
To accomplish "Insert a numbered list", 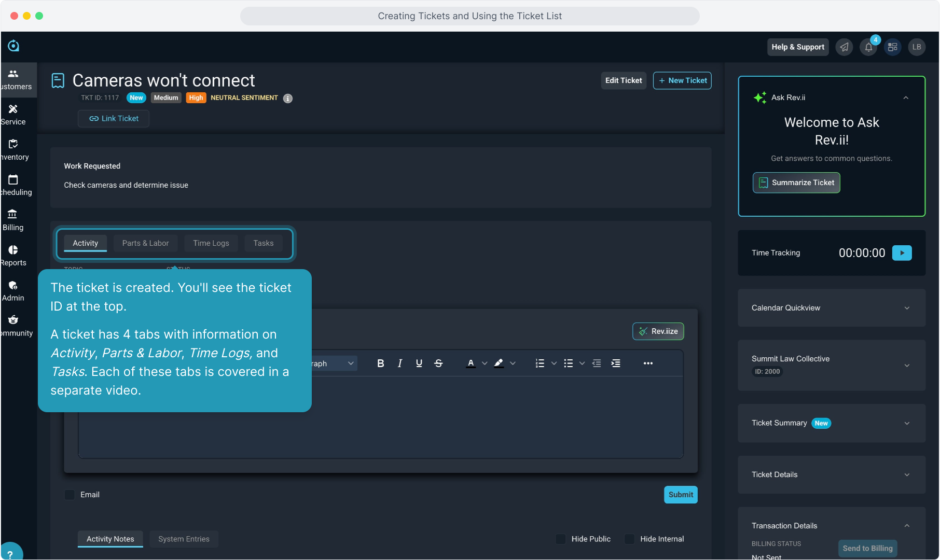I will (540, 363).
